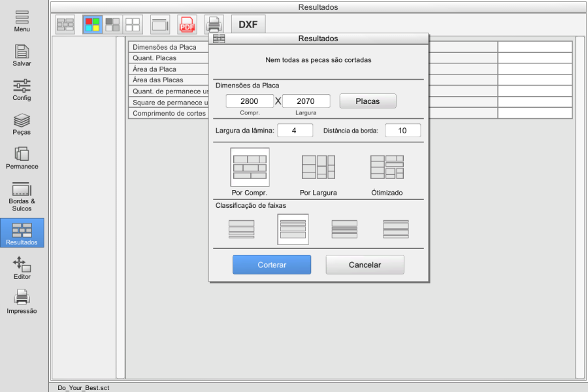Select the Por Largura cutting mode
The width and height of the screenshot is (588, 392).
pos(318,172)
